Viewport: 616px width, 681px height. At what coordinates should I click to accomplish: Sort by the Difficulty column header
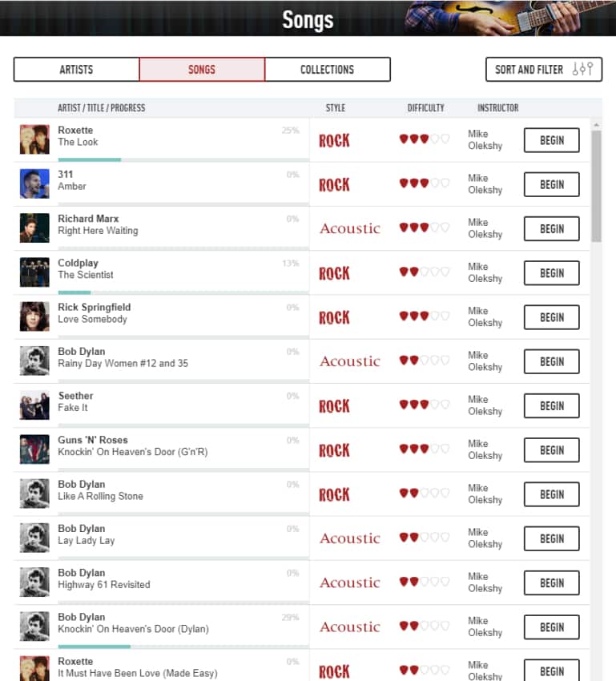point(425,108)
